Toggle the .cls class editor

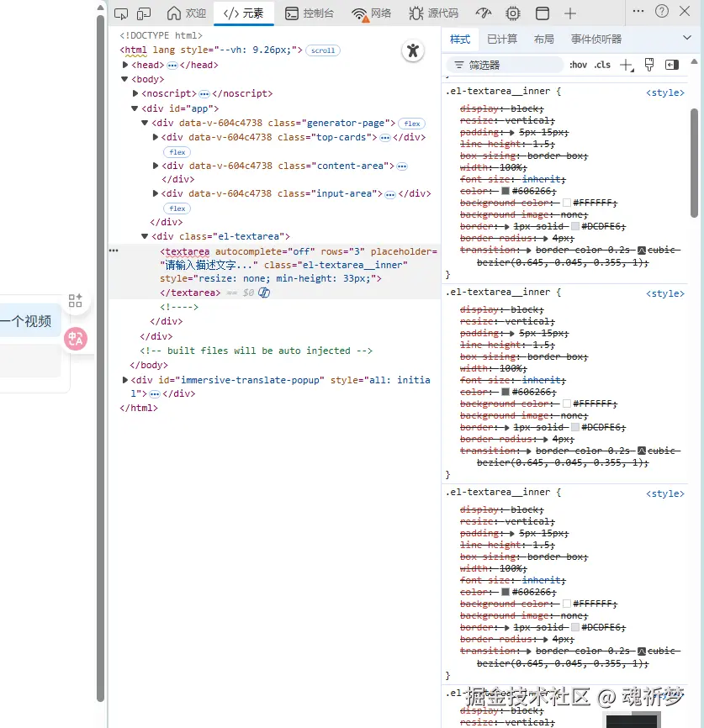tap(602, 65)
